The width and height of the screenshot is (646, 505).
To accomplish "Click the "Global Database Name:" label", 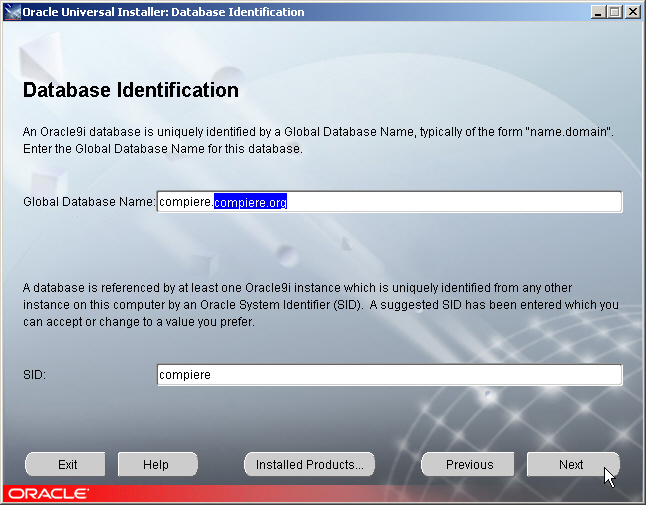I will tap(89, 202).
